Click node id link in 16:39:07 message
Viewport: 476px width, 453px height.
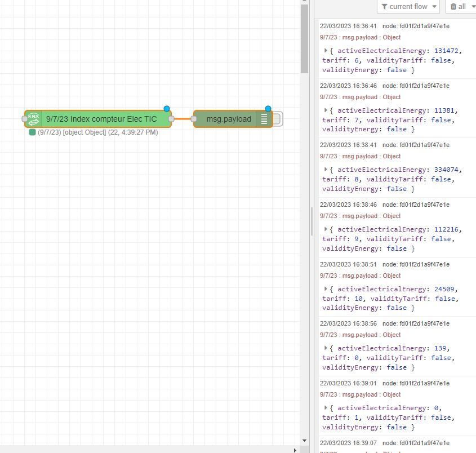pyautogui.click(x=416, y=443)
